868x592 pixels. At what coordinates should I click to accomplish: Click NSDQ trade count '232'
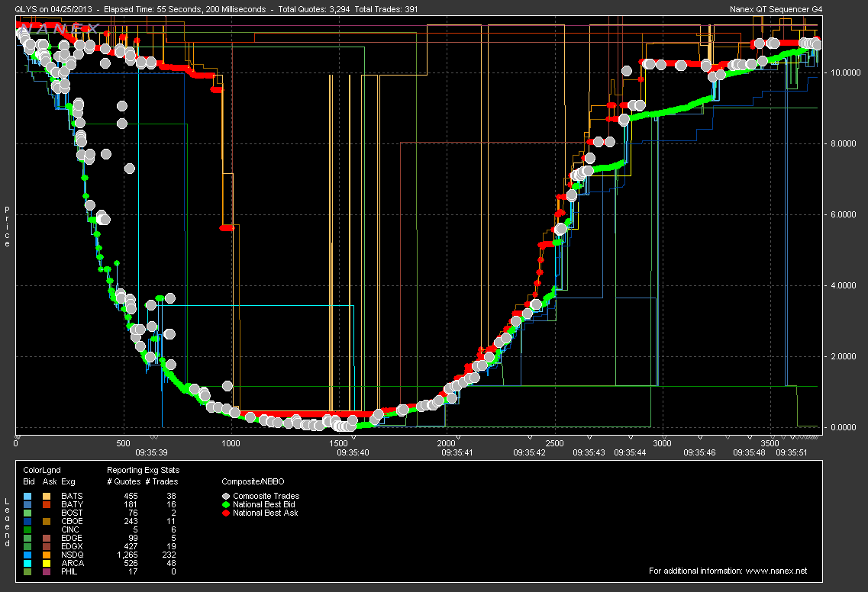[x=169, y=555]
